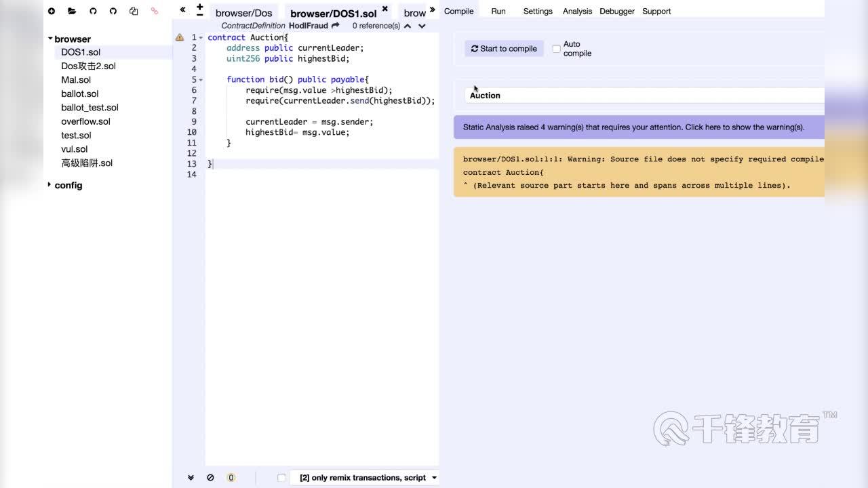The image size is (868, 488).
Task: Go to the previous reference (up arrow)
Action: tap(408, 26)
